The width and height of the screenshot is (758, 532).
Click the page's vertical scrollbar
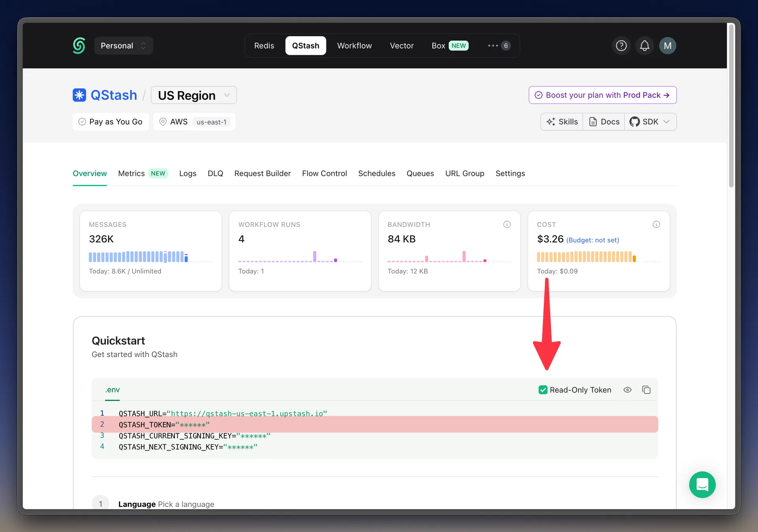(731, 107)
